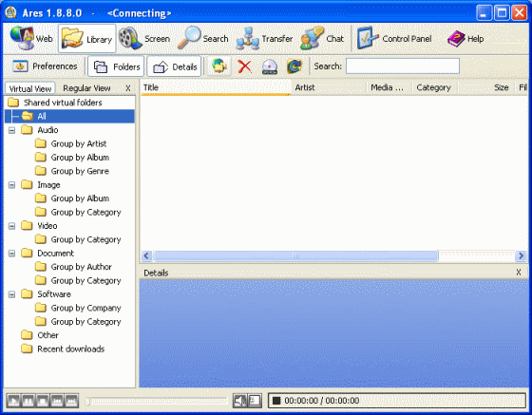Select Group by Author under Document
532x415 pixels.
(x=74, y=267)
